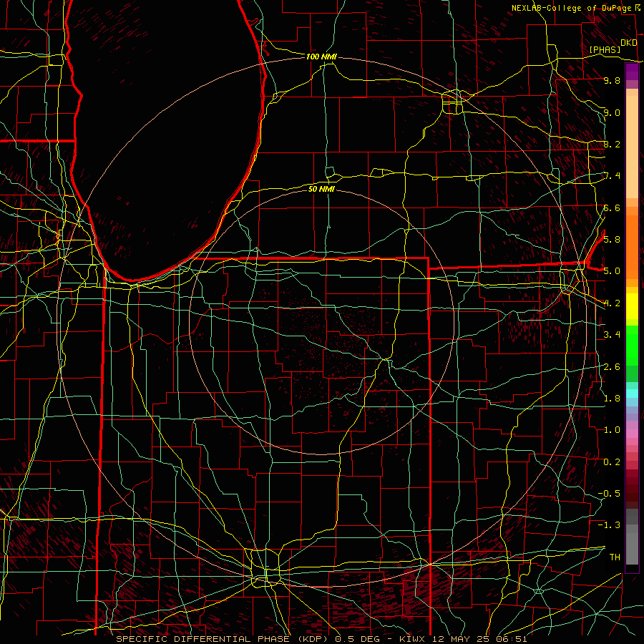The width and height of the screenshot is (644, 644).
Task: Click the 6.6 scale value
Action: pyautogui.click(x=612, y=208)
